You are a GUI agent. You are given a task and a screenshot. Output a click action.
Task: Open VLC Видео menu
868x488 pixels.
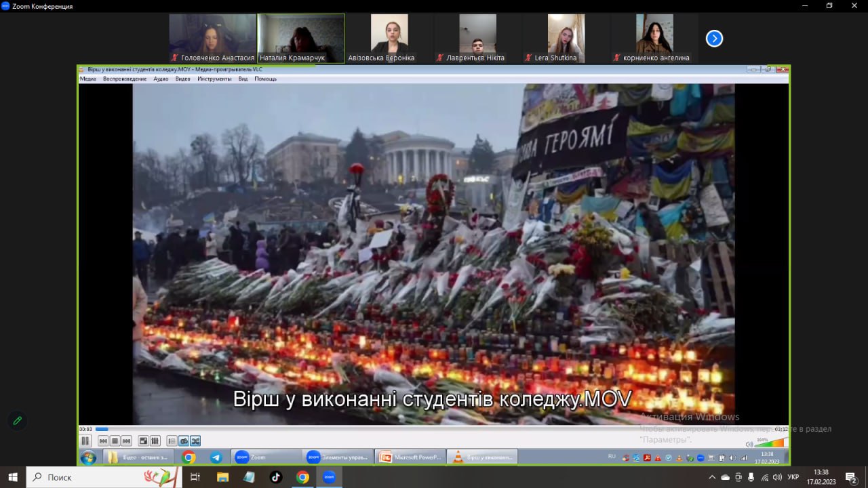coord(183,79)
